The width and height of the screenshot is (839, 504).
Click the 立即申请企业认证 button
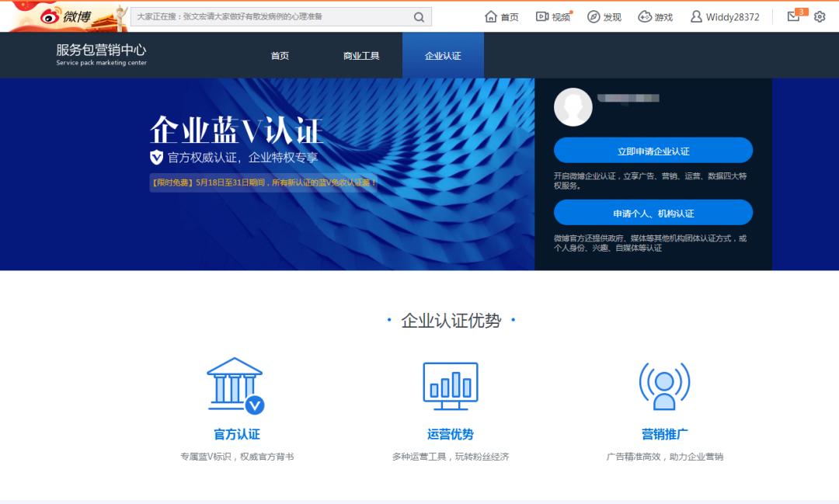pos(653,150)
